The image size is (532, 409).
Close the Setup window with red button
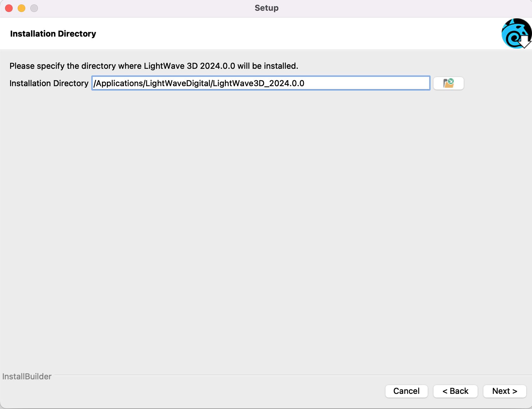9,8
